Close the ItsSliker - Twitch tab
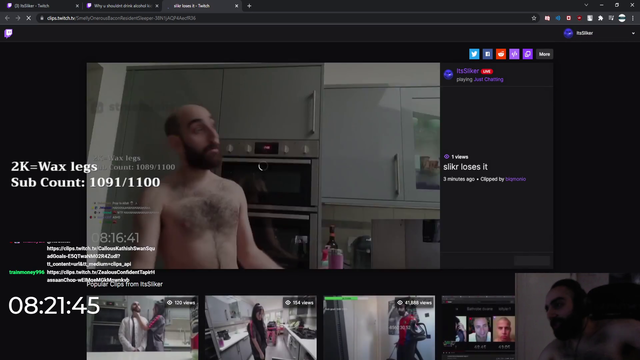 pyautogui.click(x=77, y=6)
